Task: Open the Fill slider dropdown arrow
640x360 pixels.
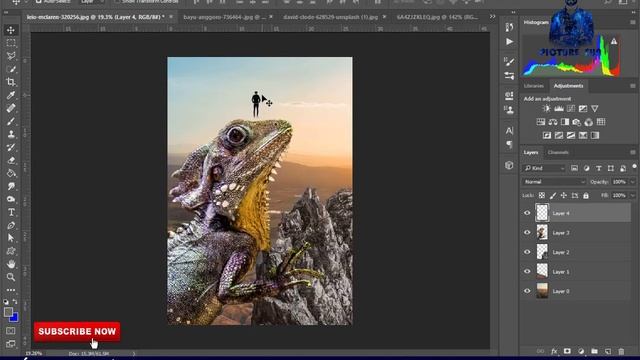Action: click(633, 196)
